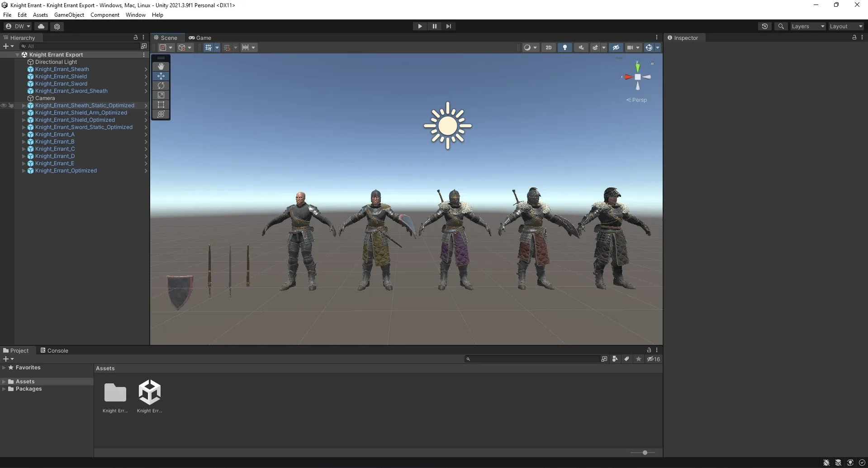Select the combined Transform tool
Viewport: 868px width, 468px height.
click(x=161, y=114)
